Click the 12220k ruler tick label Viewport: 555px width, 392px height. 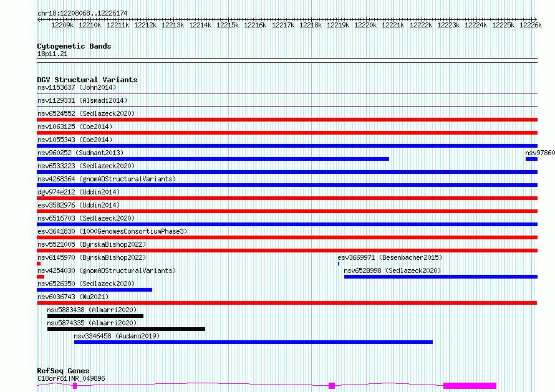click(365, 25)
